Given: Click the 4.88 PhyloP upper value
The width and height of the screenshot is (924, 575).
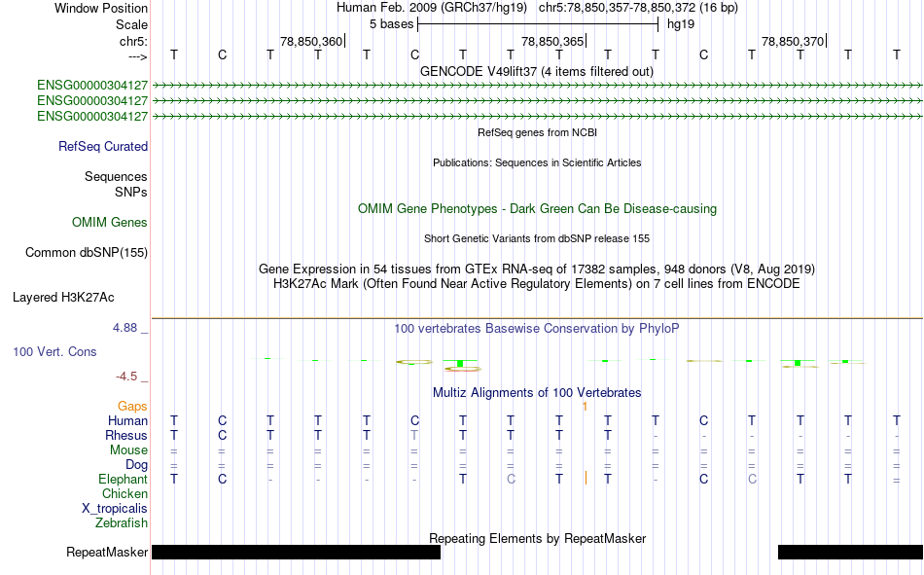Looking at the screenshot, I should [124, 327].
